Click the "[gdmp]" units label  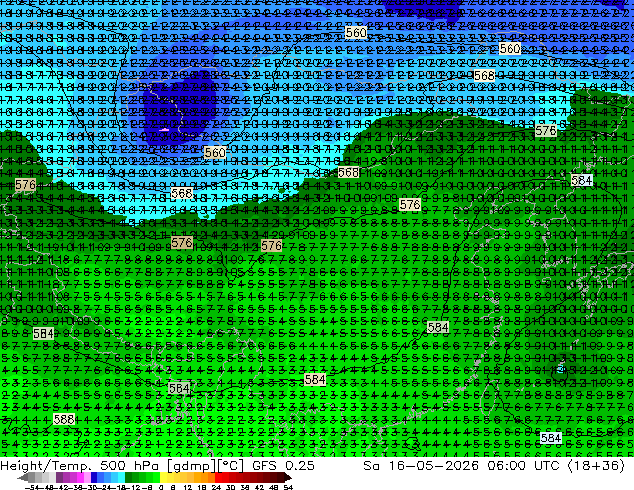point(192,466)
